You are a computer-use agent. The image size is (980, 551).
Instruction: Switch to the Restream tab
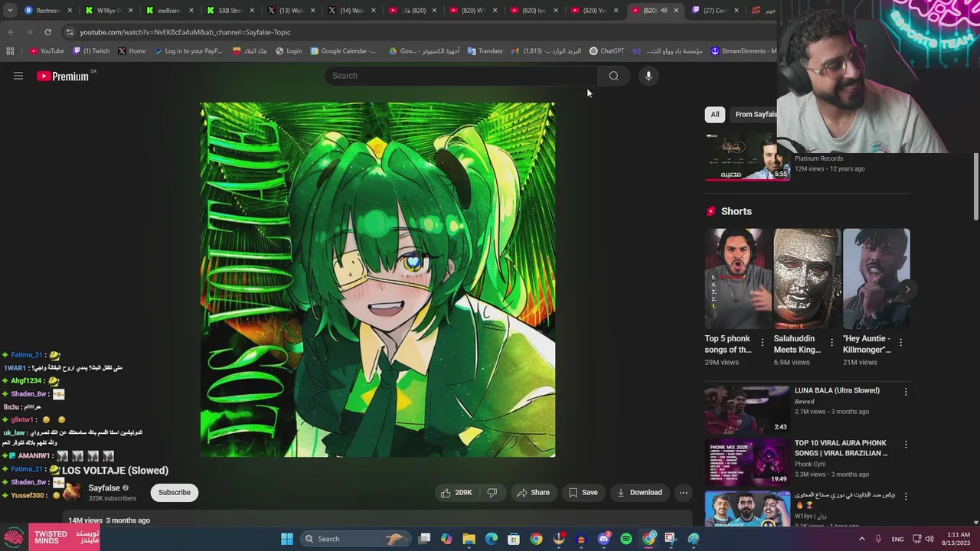tap(47, 11)
